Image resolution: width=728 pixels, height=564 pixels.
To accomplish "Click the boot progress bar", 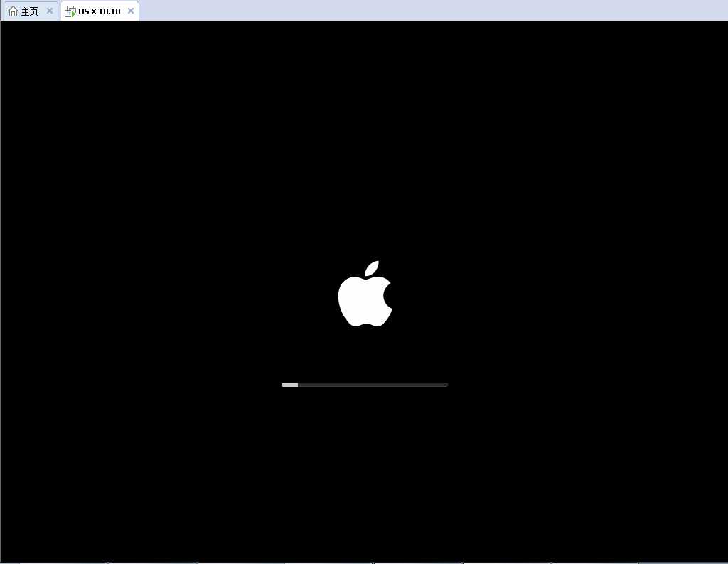I will pyautogui.click(x=365, y=385).
